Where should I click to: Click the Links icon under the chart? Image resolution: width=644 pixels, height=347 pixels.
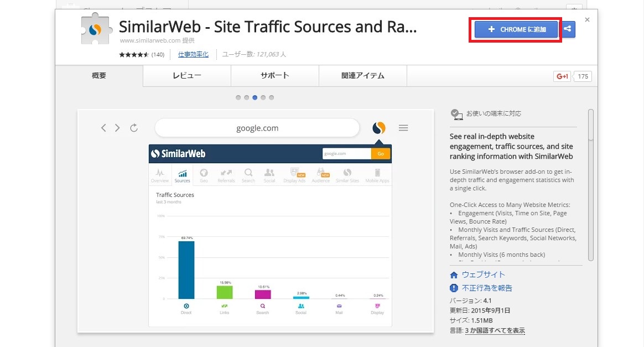point(224,306)
